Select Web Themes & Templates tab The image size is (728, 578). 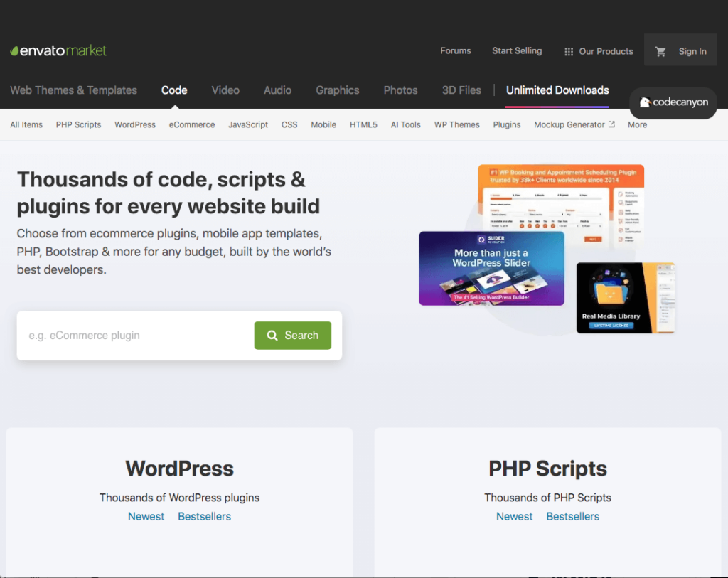(x=73, y=90)
